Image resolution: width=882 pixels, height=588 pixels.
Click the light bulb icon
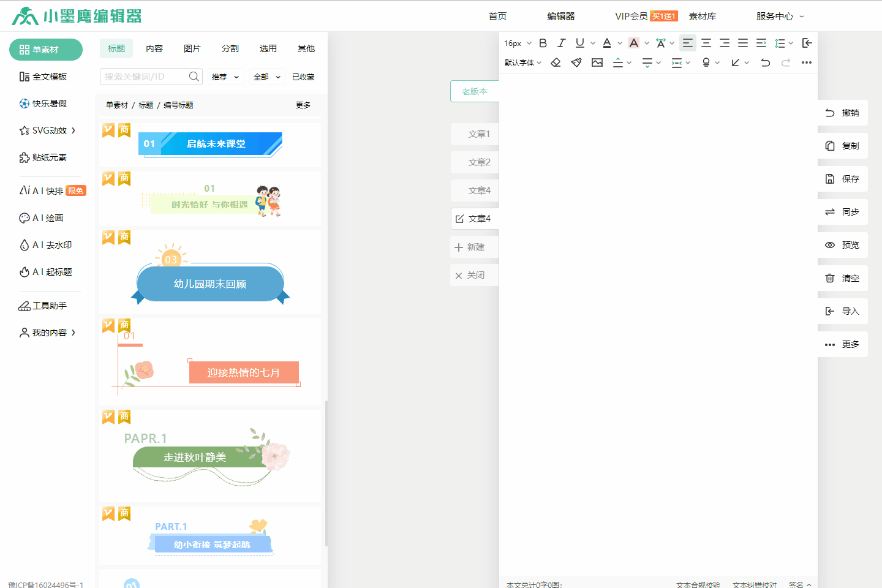point(706,62)
